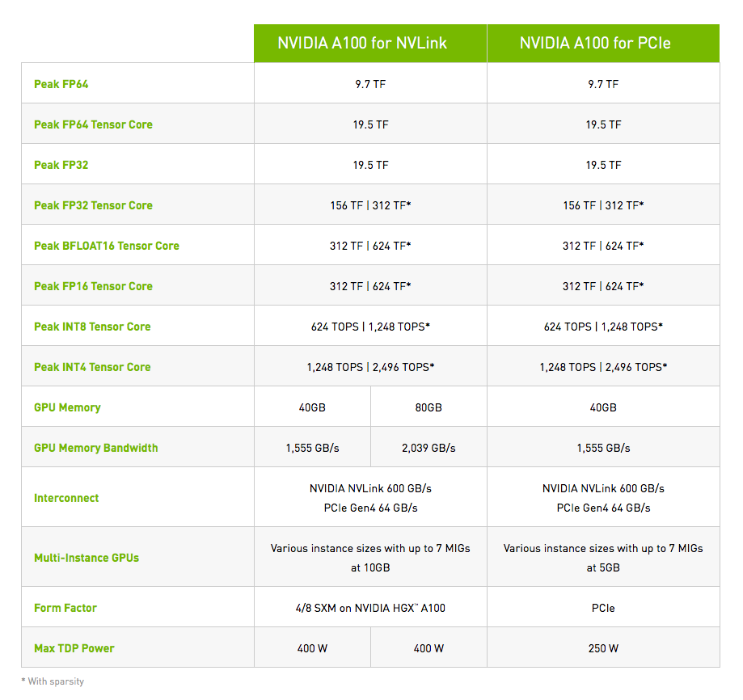This screenshot has height=700, width=743.
Task: Click "NVIDIA NVLink 600 GB/s" in PCIe column
Action: (x=603, y=488)
